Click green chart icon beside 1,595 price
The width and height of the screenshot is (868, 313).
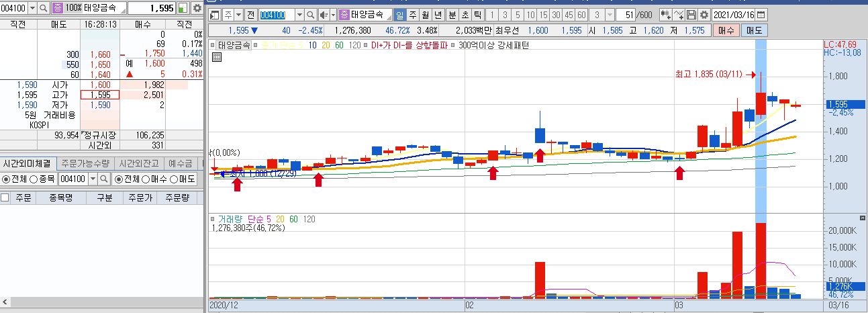click(x=183, y=8)
